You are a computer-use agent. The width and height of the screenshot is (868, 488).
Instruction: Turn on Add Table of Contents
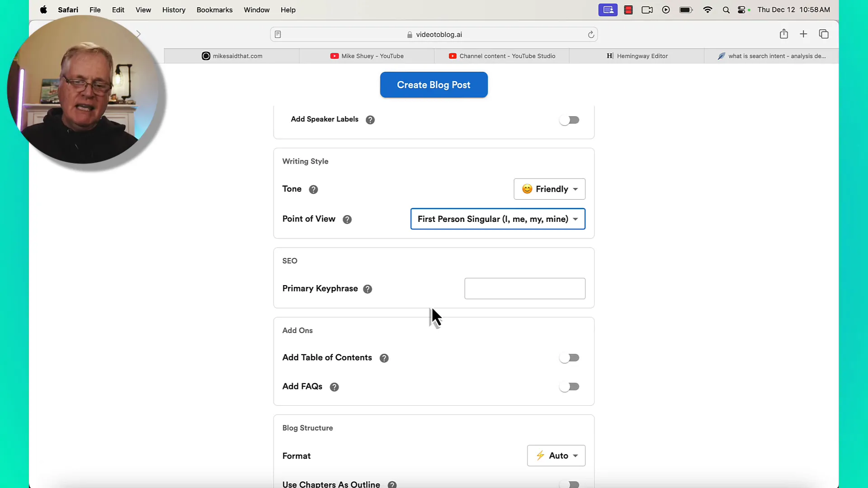(x=569, y=358)
